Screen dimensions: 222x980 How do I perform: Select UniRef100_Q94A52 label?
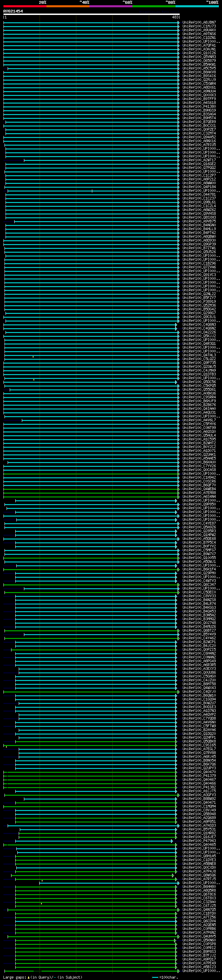coord(199,137)
